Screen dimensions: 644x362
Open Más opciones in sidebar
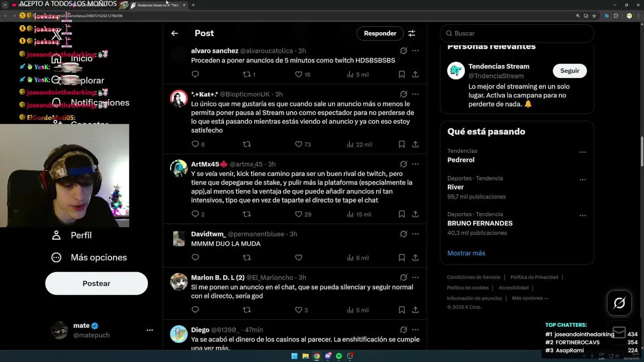coord(89,257)
